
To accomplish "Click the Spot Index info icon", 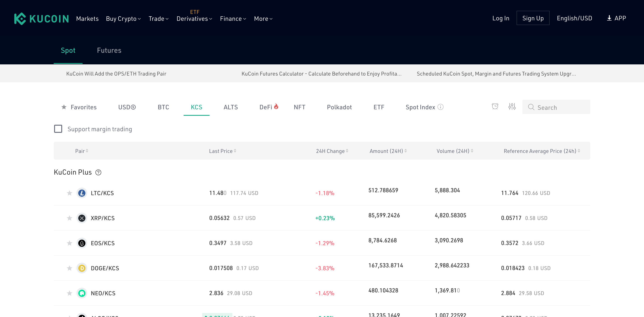I will [441, 107].
